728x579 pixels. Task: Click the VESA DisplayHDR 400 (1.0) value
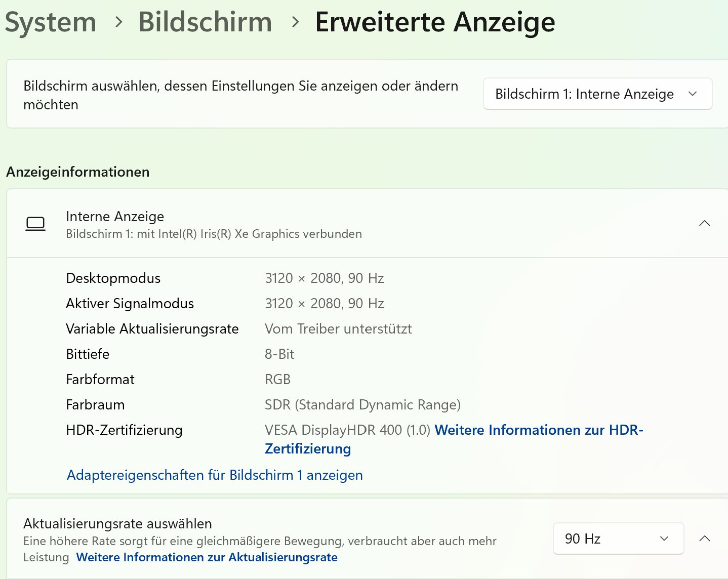point(347,430)
